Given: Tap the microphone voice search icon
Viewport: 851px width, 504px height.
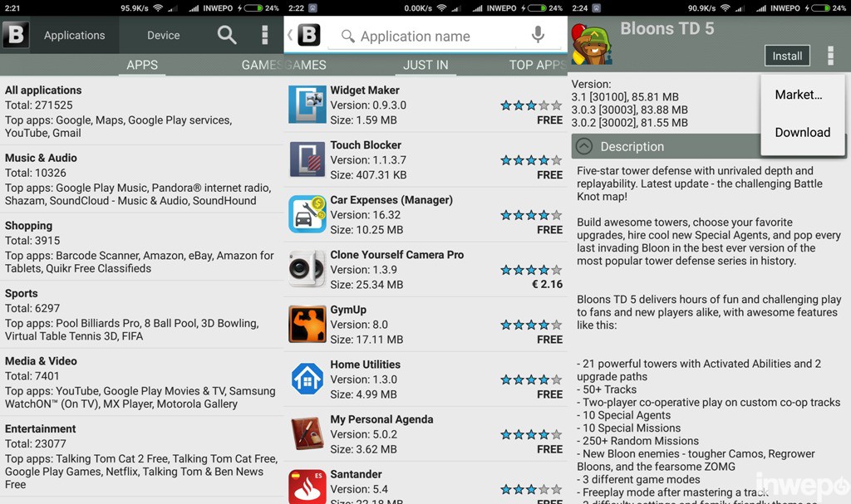Looking at the screenshot, I should coord(538,35).
